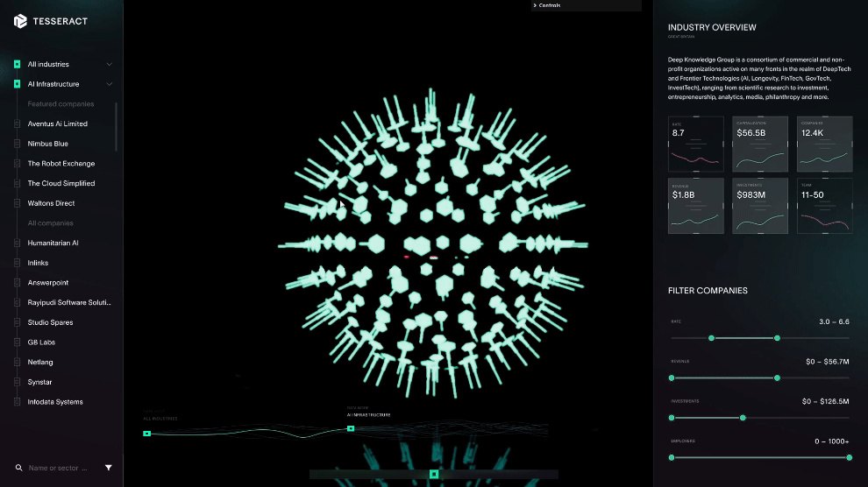Image resolution: width=868 pixels, height=487 pixels.
Task: Click the Investments slider upper handle
Action: tap(743, 418)
